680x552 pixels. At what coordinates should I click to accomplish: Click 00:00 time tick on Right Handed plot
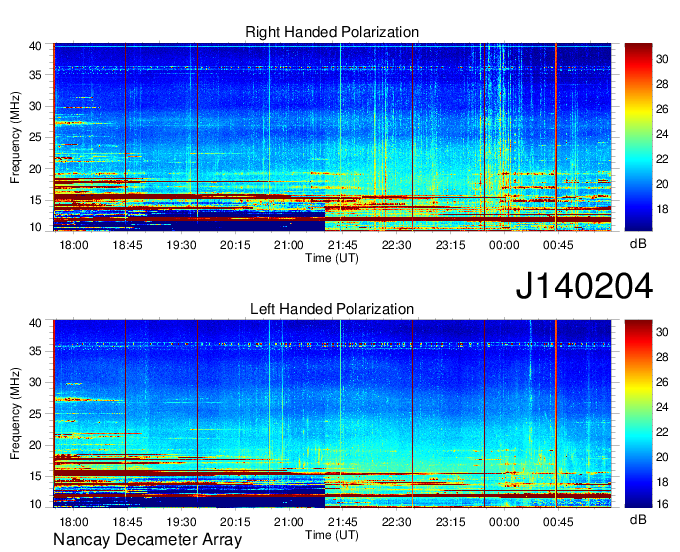504,245
